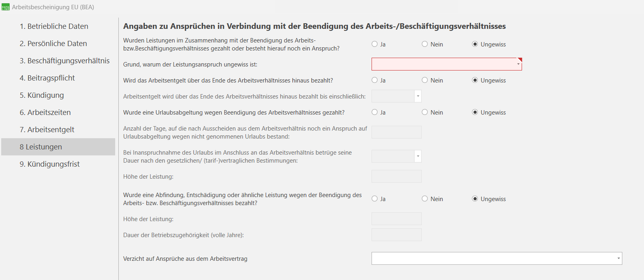Select Ungewiss for Arbeitsentgelt über Ende hinaus
Screen dimensions: 644x280
click(475, 80)
